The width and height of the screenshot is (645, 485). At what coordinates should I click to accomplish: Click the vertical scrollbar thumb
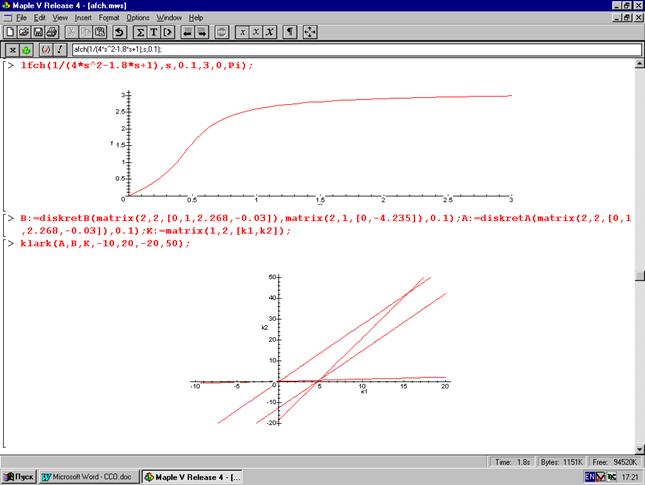point(640,276)
